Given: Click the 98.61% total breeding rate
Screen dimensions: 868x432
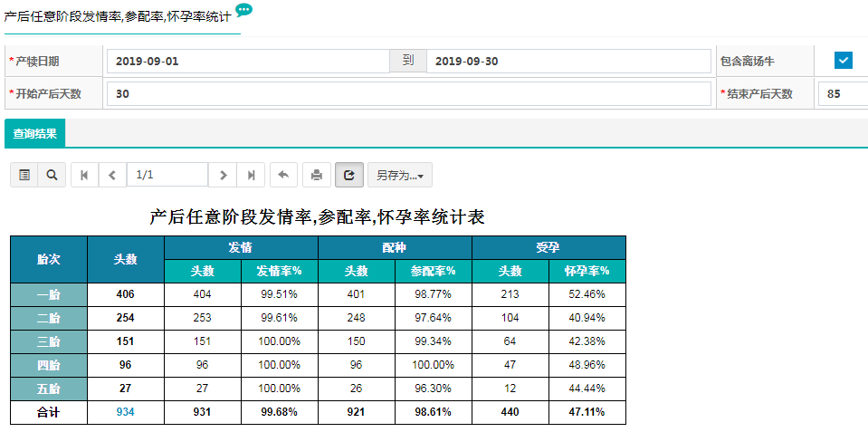Looking at the screenshot, I should click(x=434, y=412).
